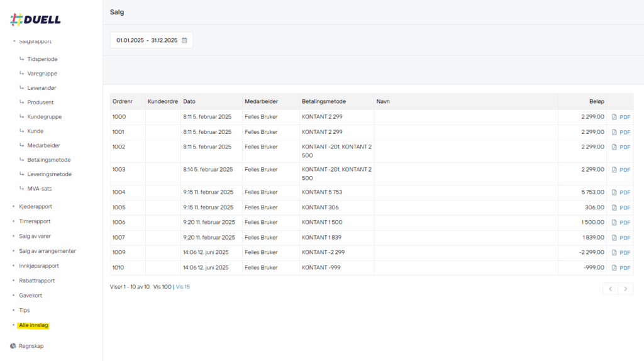Select Varegruppe in sidebar
Viewport: 644px width, 361px height.
(x=42, y=74)
